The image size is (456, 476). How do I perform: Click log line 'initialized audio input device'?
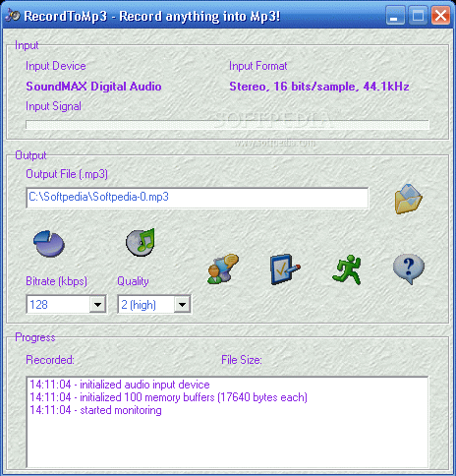[x=120, y=385]
